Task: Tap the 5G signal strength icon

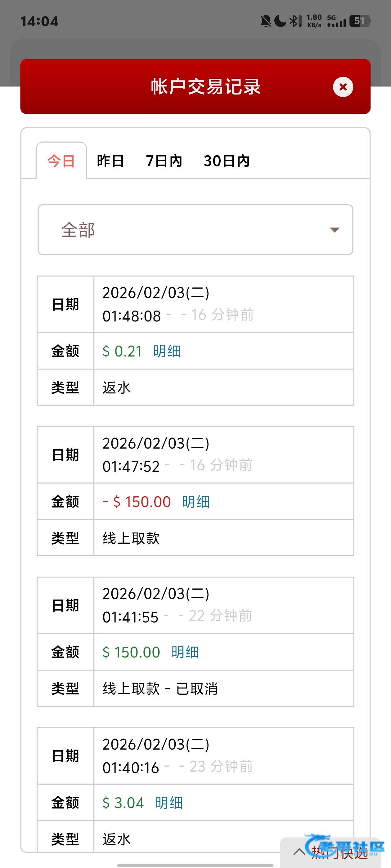Action: (x=336, y=21)
